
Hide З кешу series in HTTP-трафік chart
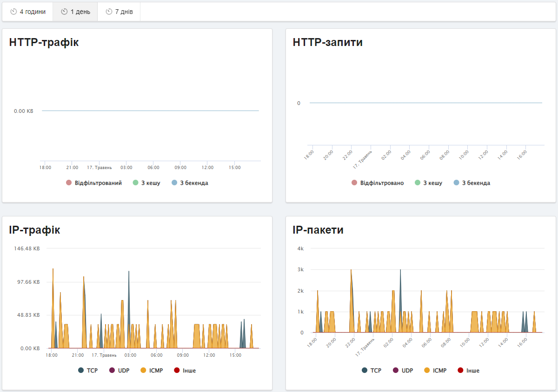click(150, 183)
